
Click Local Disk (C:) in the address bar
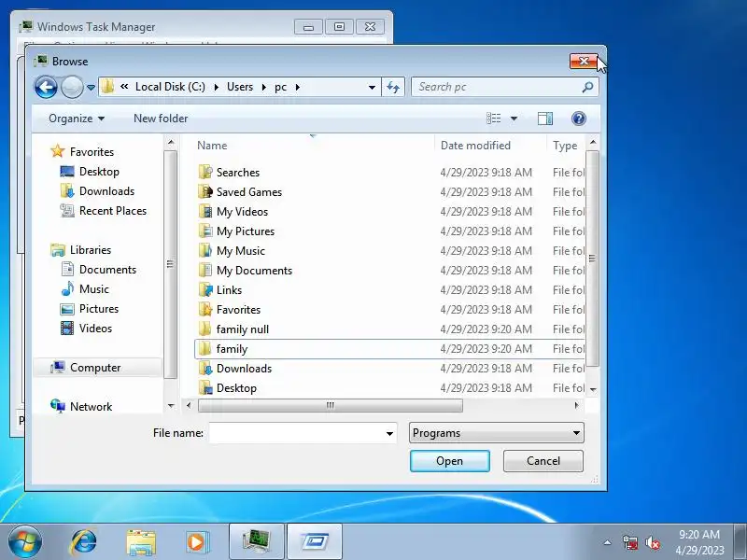tap(170, 87)
